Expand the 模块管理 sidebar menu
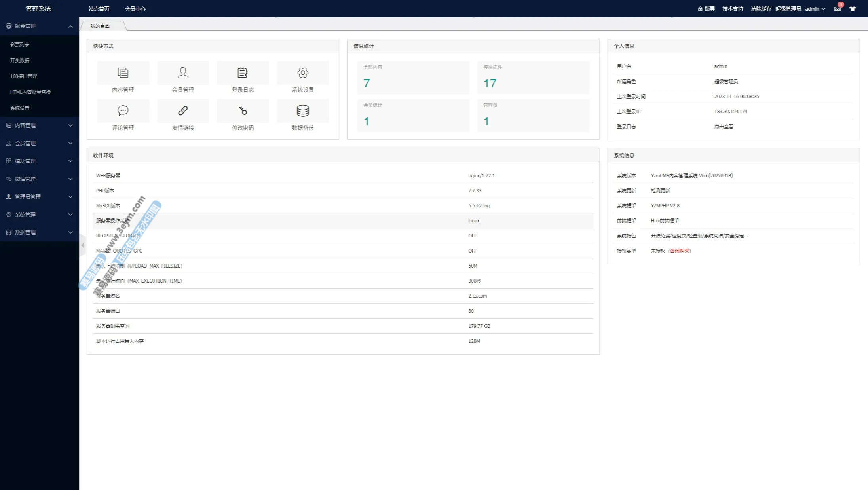The image size is (868, 490). (x=40, y=161)
